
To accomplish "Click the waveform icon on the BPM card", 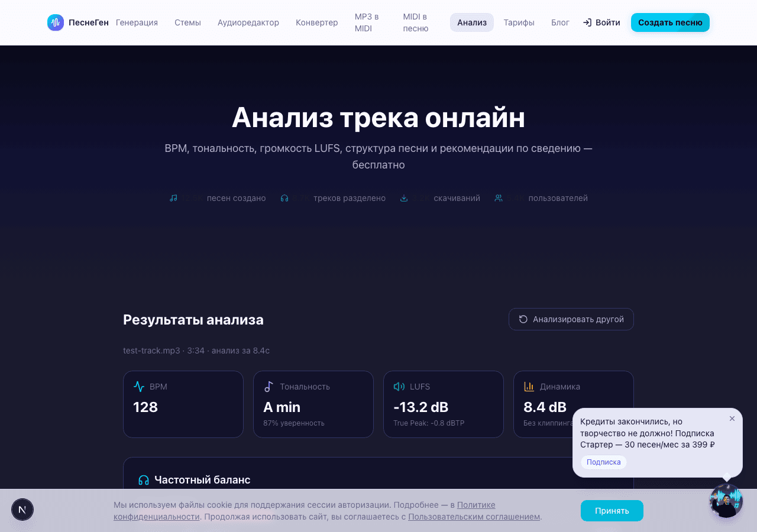I will click(138, 387).
